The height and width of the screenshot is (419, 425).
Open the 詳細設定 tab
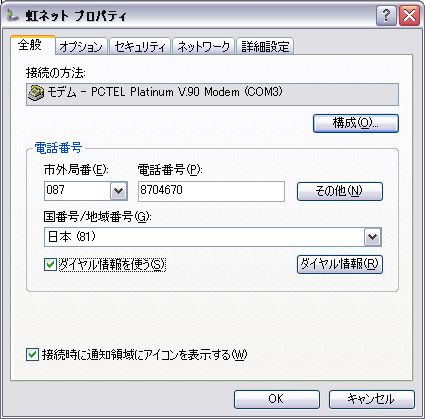click(x=265, y=47)
